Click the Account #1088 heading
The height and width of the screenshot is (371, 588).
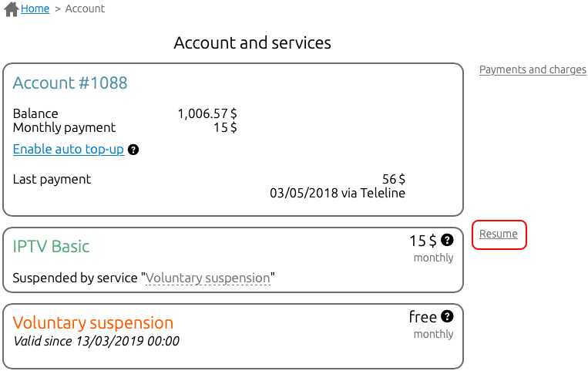click(70, 83)
